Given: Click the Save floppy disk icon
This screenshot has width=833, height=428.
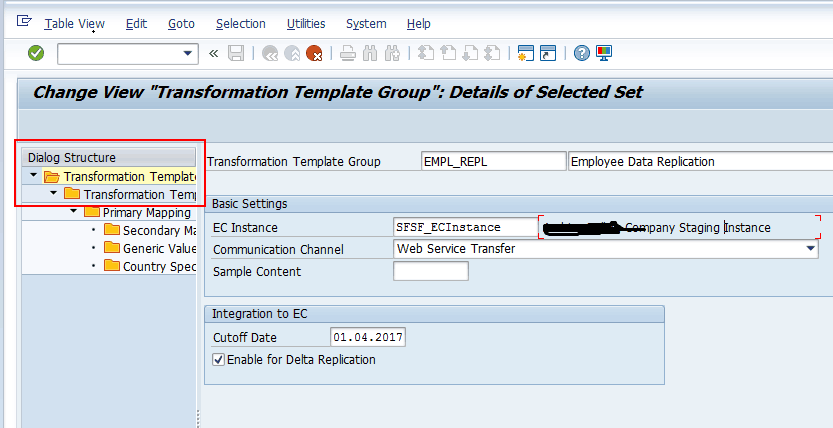Looking at the screenshot, I should click(x=236, y=53).
